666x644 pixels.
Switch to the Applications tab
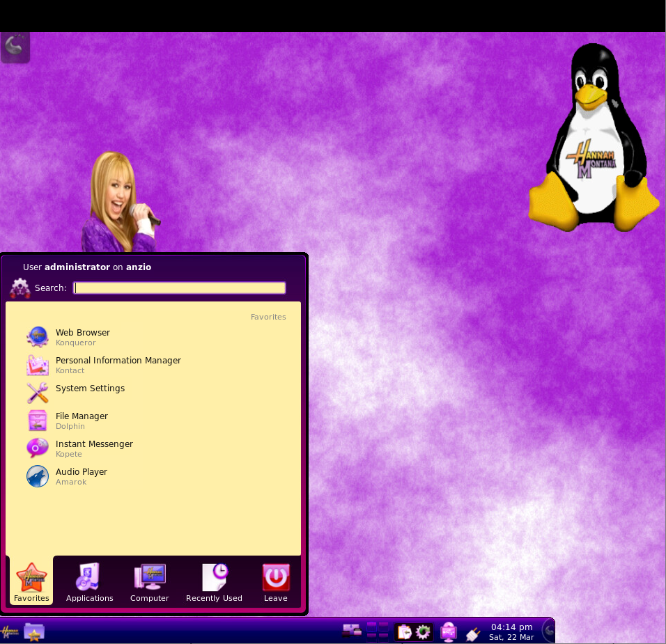[x=89, y=582]
